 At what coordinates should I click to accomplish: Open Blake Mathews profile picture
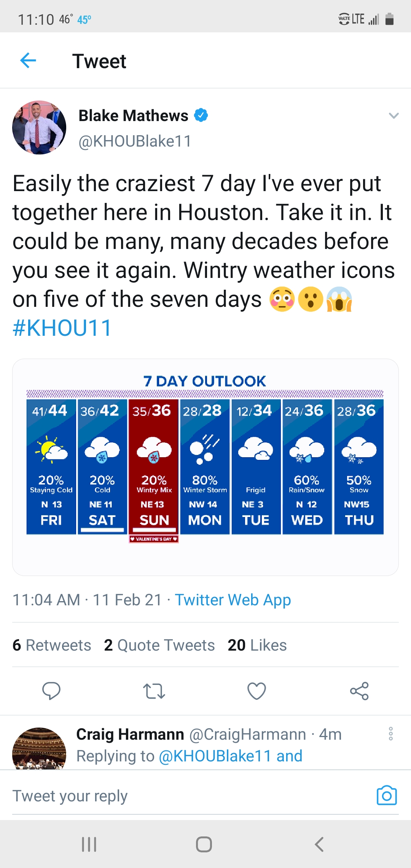pyautogui.click(x=39, y=128)
